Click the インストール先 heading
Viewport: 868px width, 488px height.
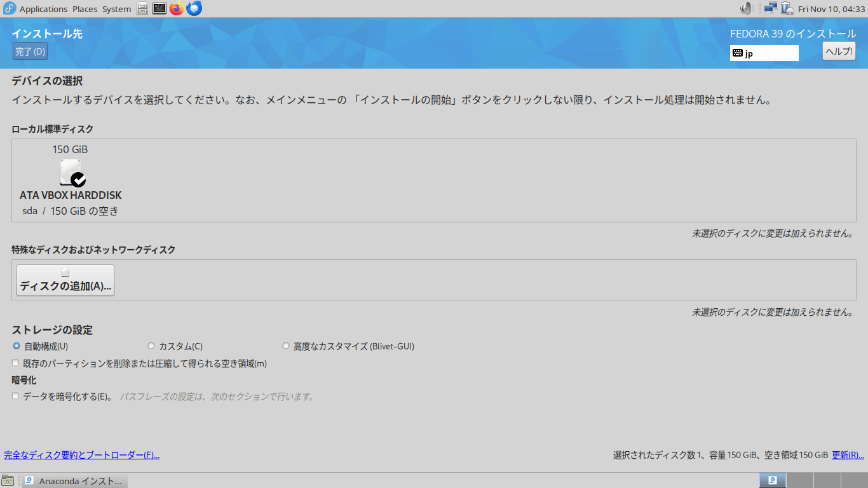(47, 34)
